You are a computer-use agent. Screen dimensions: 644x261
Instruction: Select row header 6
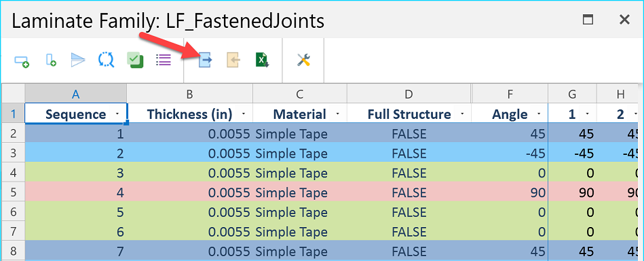coord(13,212)
